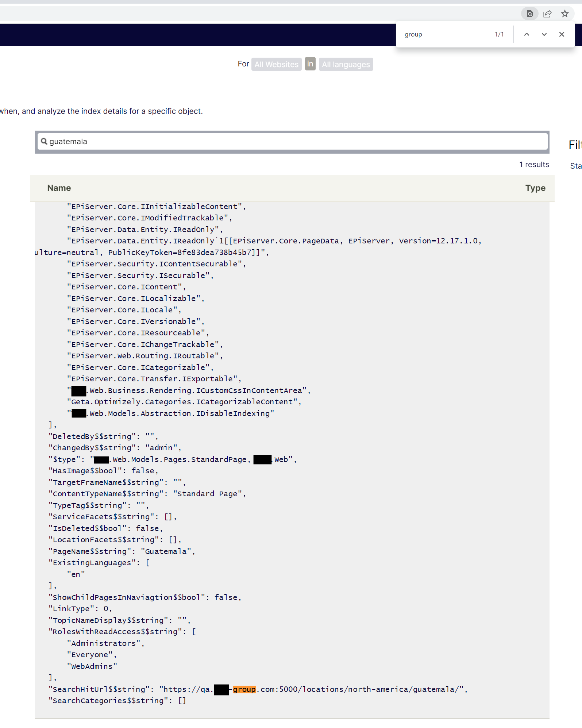Click the 1/1 match counter
Image resolution: width=582 pixels, height=728 pixels.
(499, 34)
